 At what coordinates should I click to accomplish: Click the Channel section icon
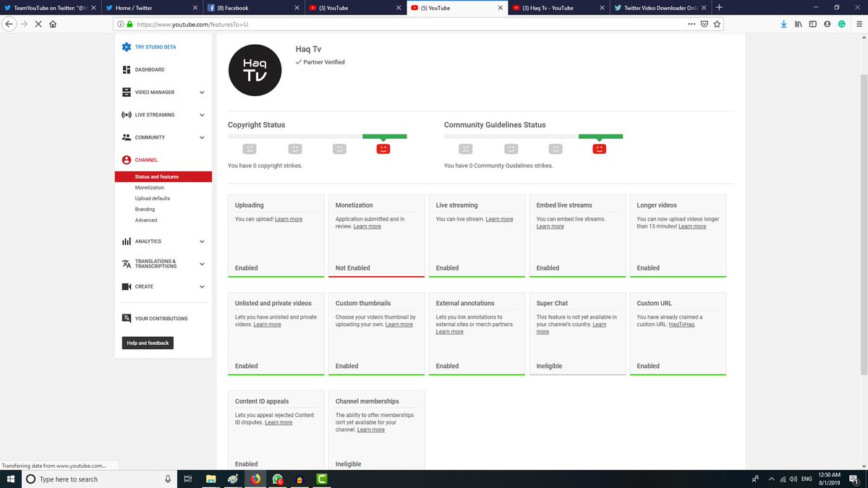(x=127, y=160)
